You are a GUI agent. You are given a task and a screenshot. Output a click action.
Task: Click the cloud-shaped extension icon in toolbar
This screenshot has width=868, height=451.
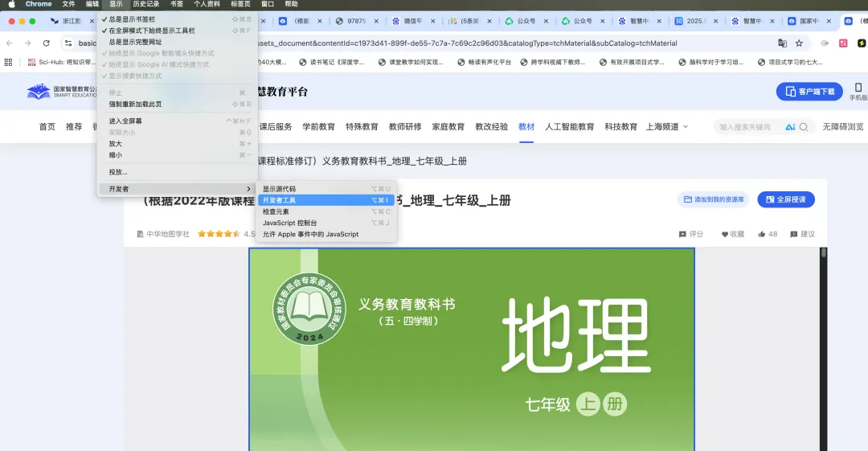(825, 43)
